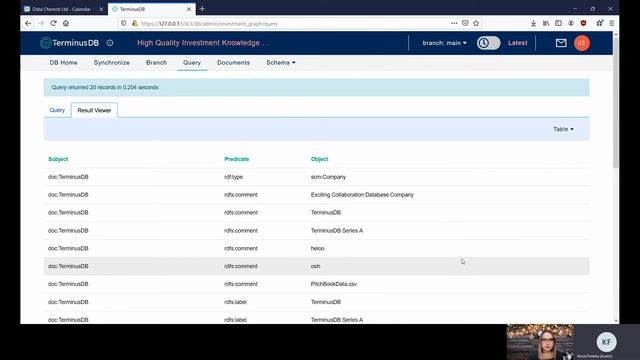This screenshot has height=360, width=640.
Task: Click doc:TerminusDB in the scm:Company row
Action: pyautogui.click(x=68, y=177)
